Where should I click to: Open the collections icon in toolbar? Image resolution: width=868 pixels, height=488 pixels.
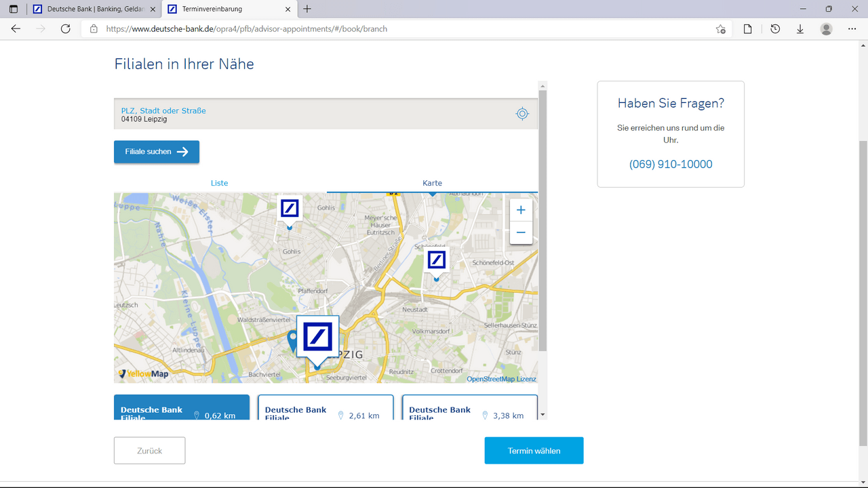pyautogui.click(x=748, y=29)
